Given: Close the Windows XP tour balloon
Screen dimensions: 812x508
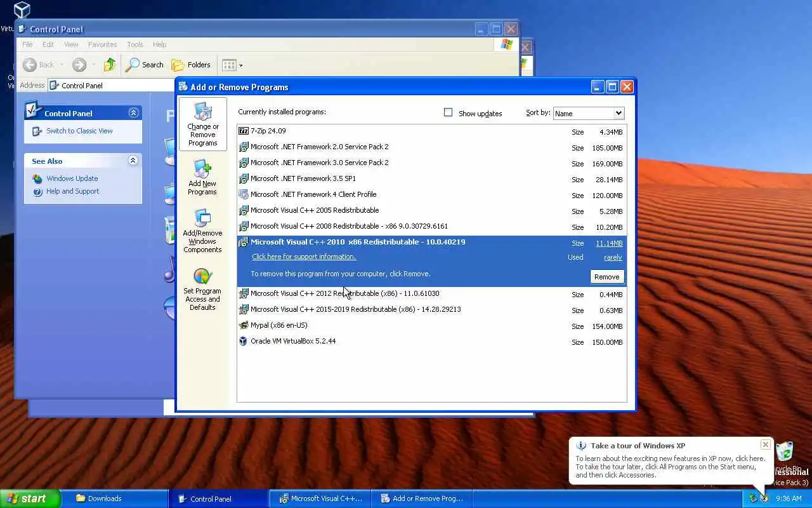Looking at the screenshot, I should 765,444.
